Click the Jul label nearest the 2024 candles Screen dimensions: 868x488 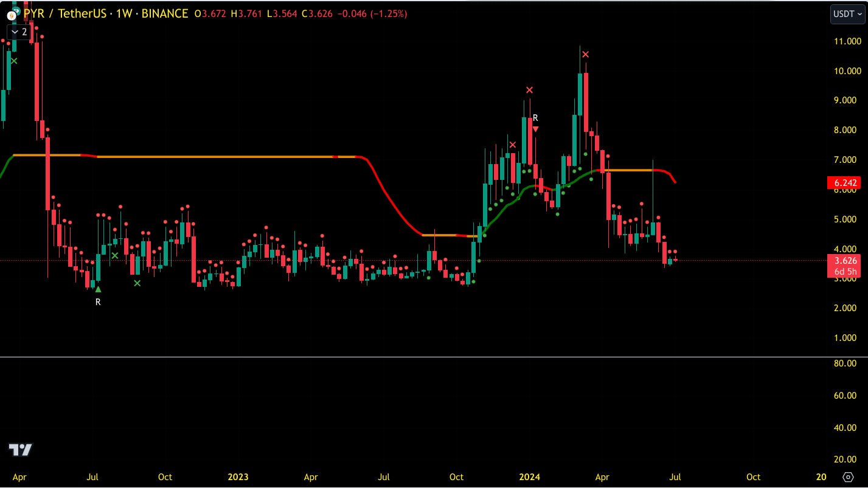coord(676,477)
